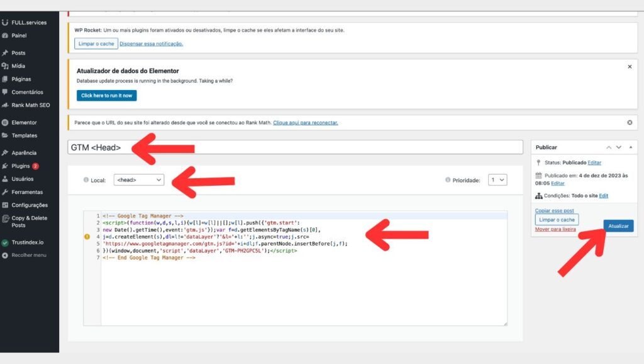
Task: Click the Elementor logo icon
Action: tap(5, 123)
